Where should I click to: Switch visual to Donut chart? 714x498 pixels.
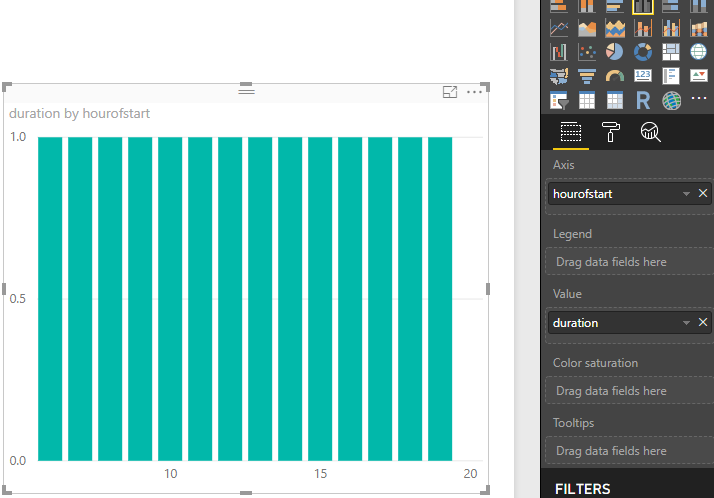click(643, 52)
